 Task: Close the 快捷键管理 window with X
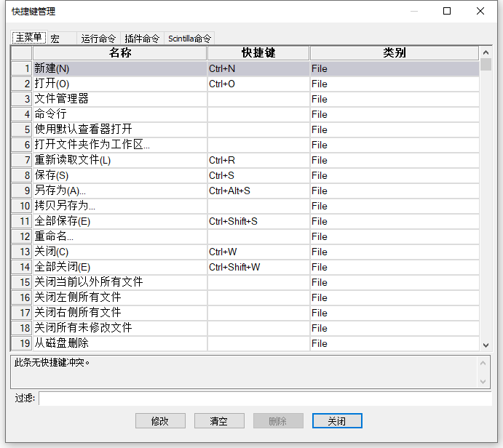click(x=480, y=11)
